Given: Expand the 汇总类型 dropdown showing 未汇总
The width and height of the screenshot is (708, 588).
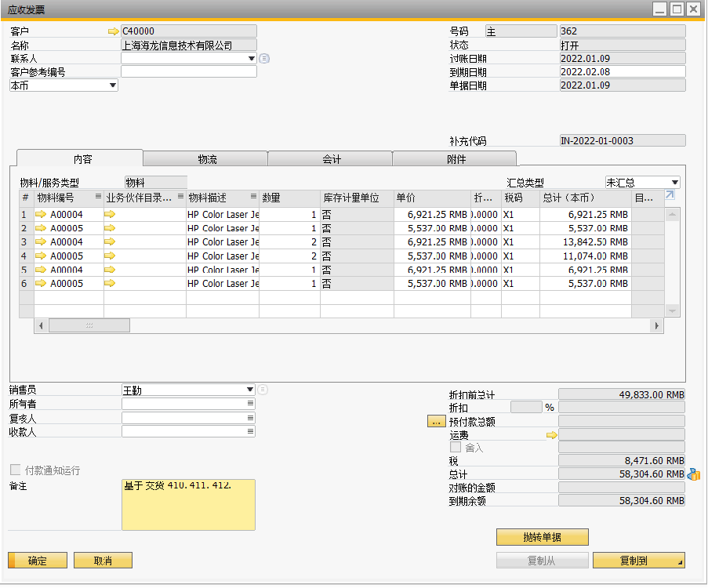Looking at the screenshot, I should [674, 182].
